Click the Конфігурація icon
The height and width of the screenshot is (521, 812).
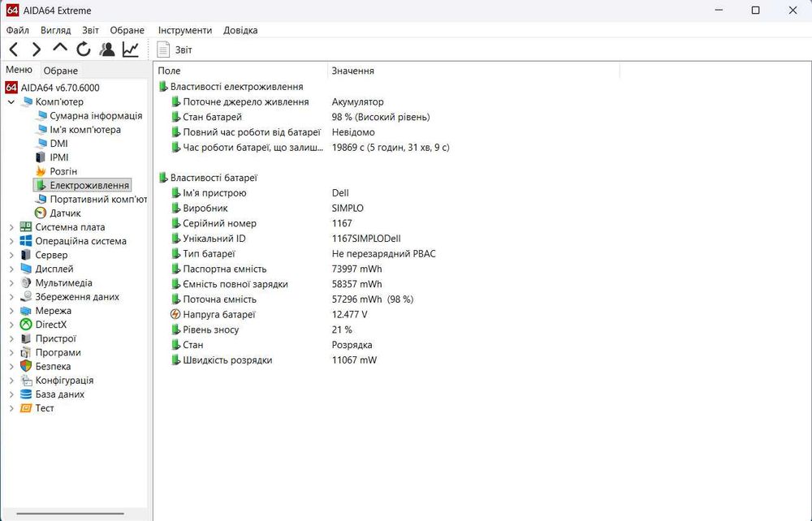point(26,381)
